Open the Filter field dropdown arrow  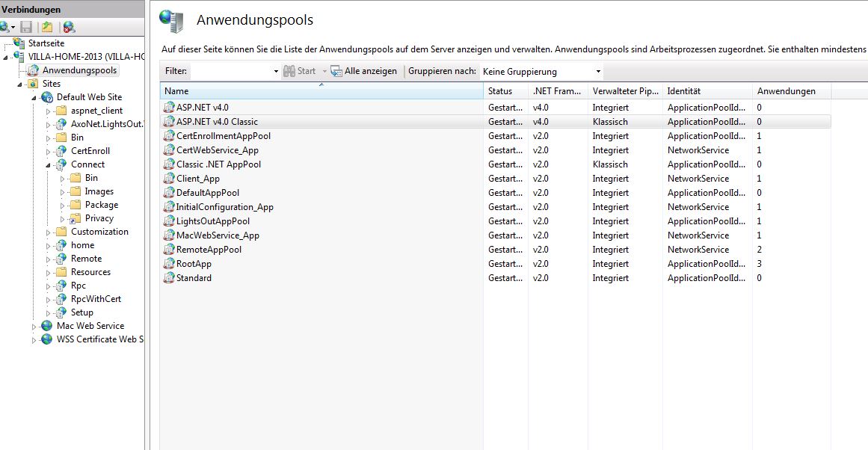coord(276,72)
